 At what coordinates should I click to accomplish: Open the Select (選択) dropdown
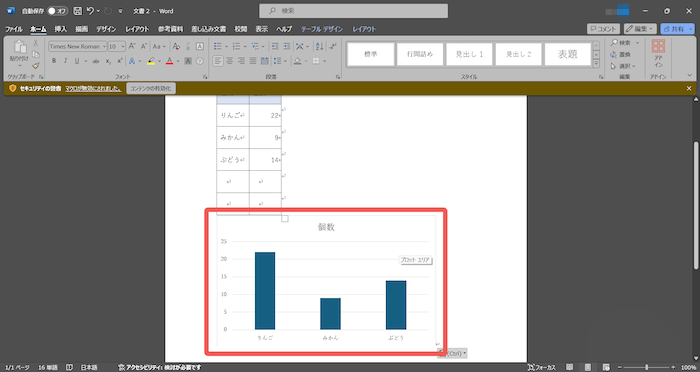(623, 66)
